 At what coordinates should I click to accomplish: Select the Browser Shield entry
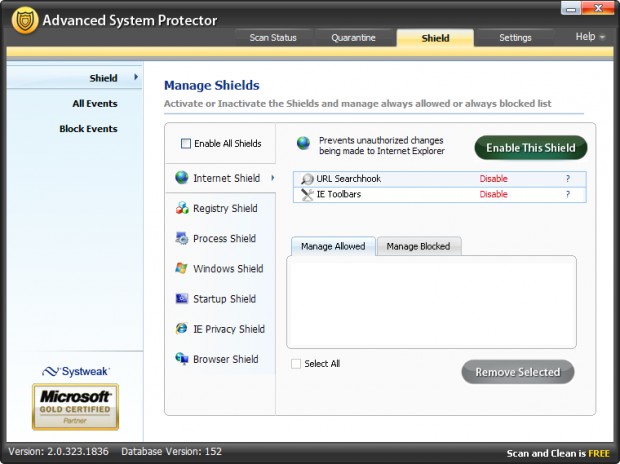coord(221,359)
